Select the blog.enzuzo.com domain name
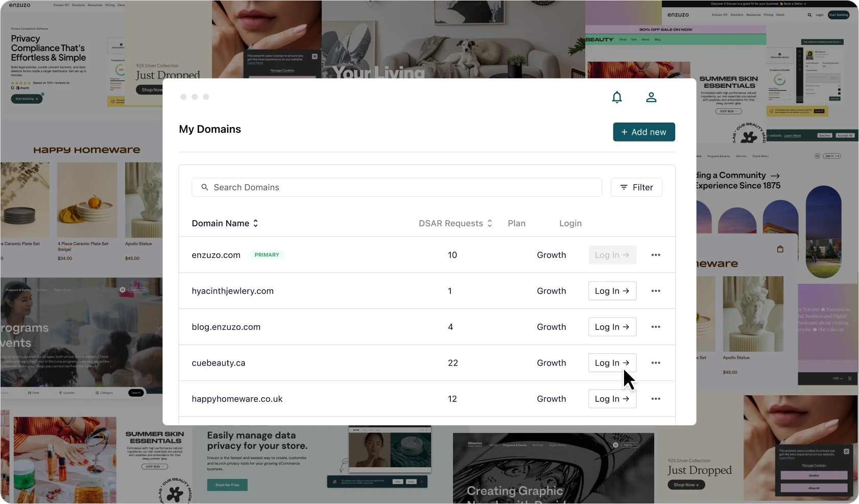 coord(226,327)
